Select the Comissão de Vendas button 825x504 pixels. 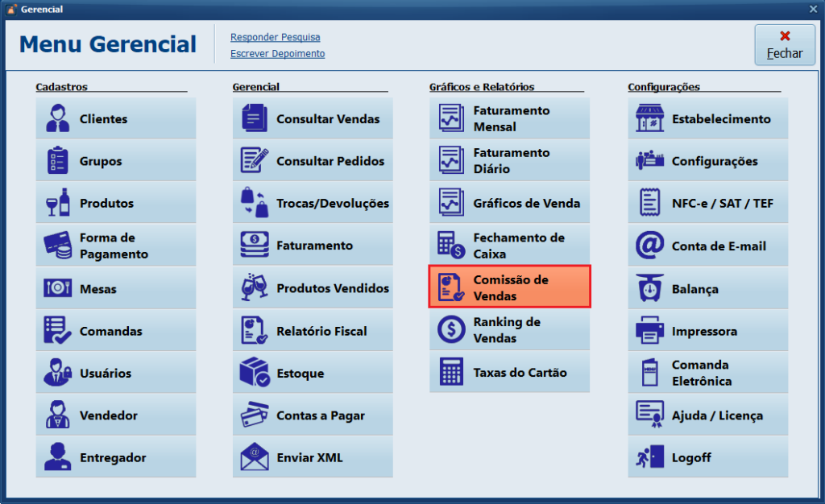(509, 287)
